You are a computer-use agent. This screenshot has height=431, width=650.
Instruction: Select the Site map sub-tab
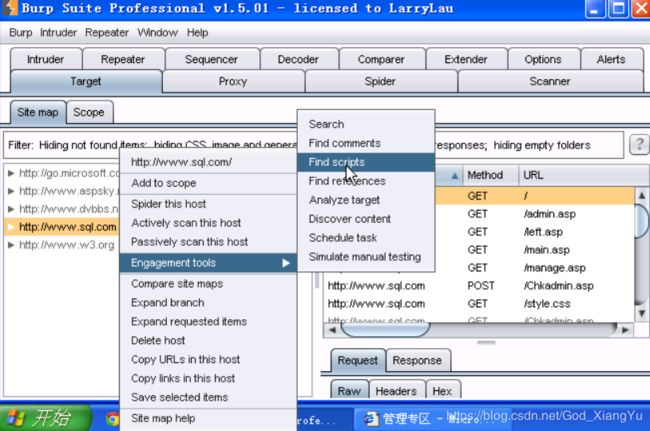[x=38, y=112]
